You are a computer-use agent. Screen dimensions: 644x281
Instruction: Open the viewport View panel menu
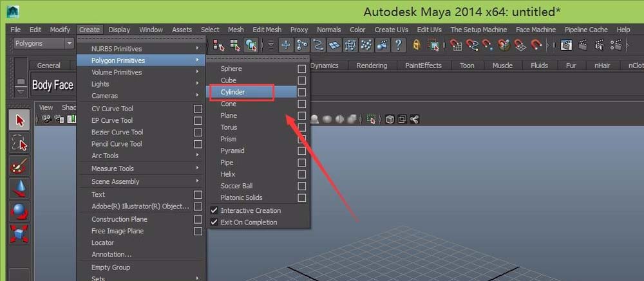click(x=46, y=107)
